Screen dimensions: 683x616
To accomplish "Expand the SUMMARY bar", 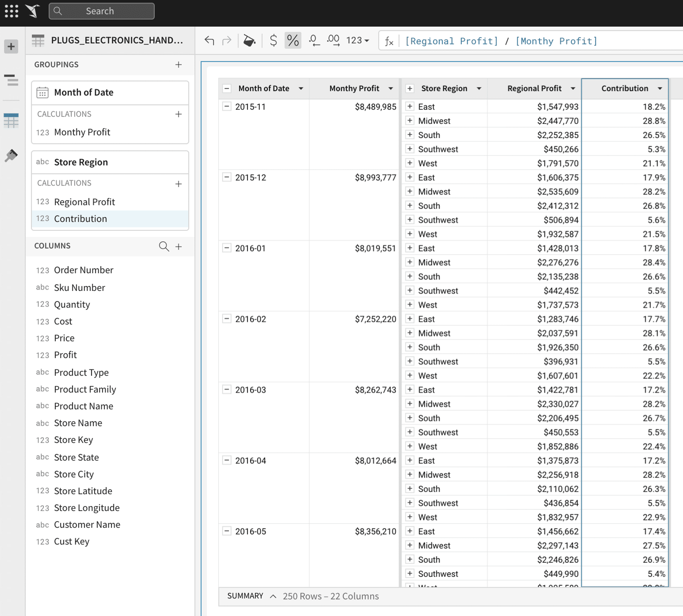I will tap(273, 596).
